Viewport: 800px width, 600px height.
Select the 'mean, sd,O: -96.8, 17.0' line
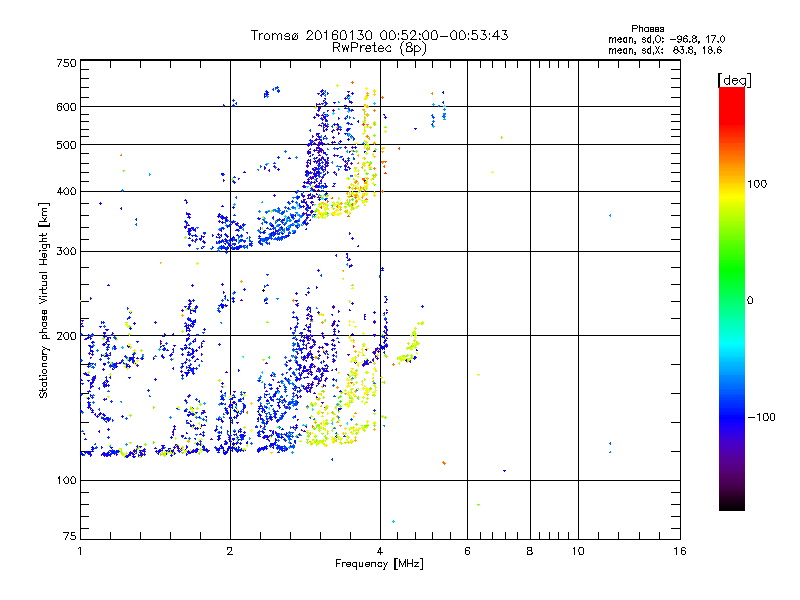666,39
